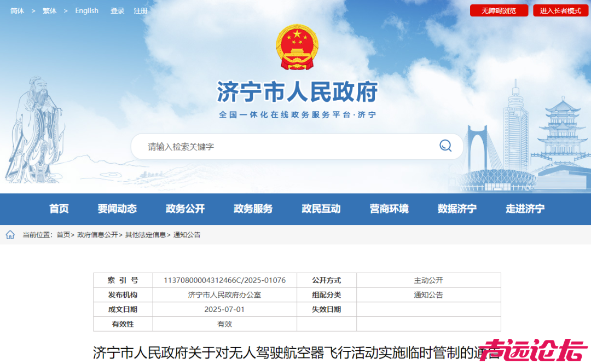Click the home icon in breadcrumb bar
This screenshot has height=364, width=591.
pyautogui.click(x=10, y=234)
